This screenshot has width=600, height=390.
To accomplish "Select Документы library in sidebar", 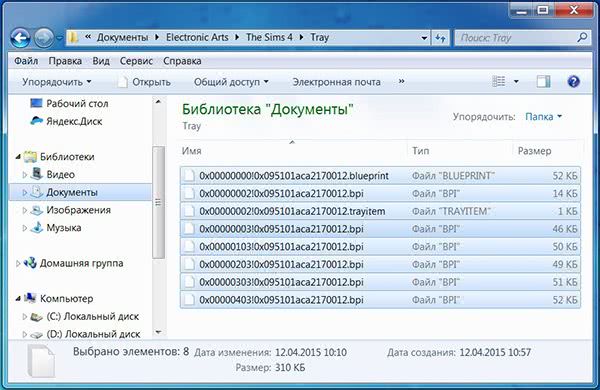I will (72, 193).
